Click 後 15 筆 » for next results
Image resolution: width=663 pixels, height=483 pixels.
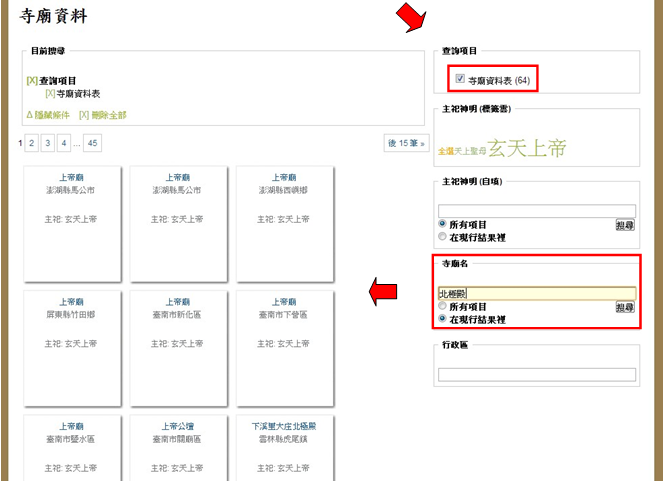point(406,143)
